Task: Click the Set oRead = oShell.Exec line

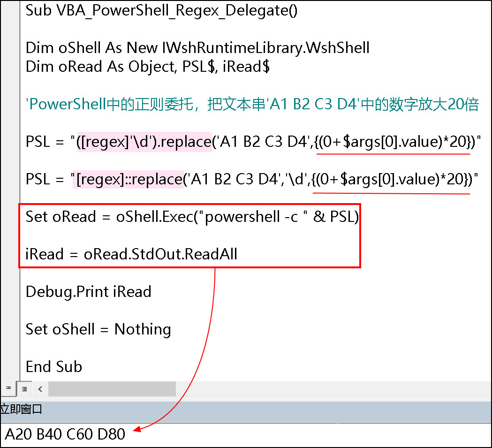Action: click(x=192, y=217)
